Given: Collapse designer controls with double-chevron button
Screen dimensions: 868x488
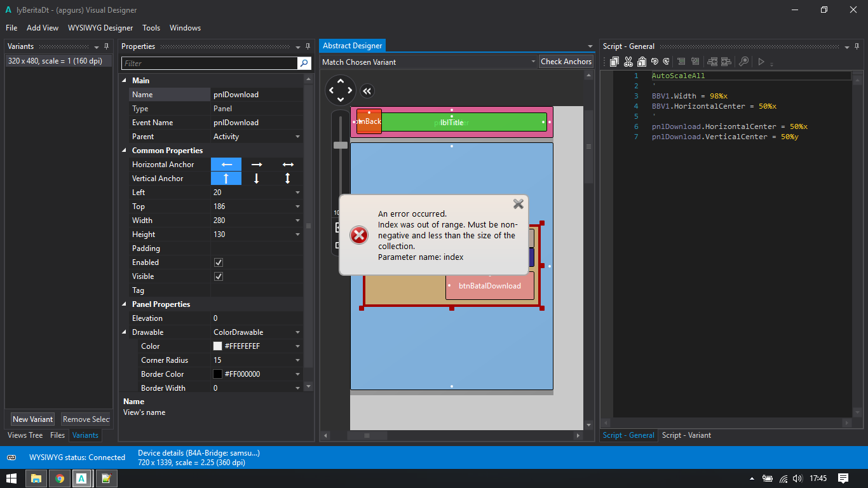Looking at the screenshot, I should (367, 91).
